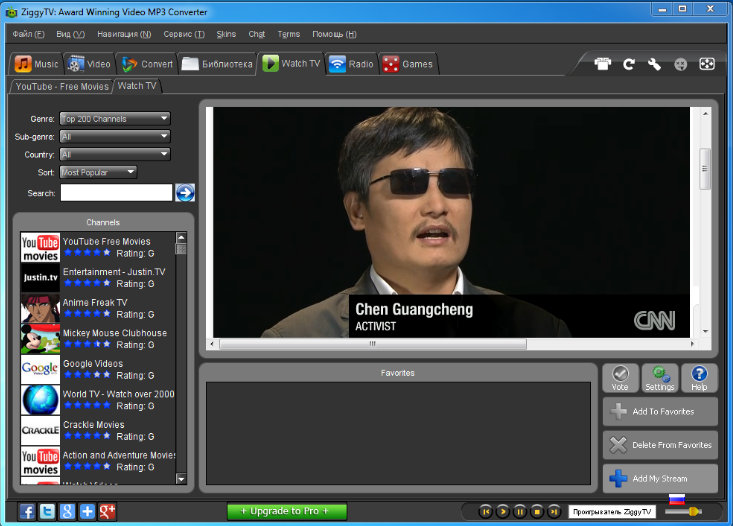Share via the Twitter icon
Screen dimensions: 733x526
[47, 512]
